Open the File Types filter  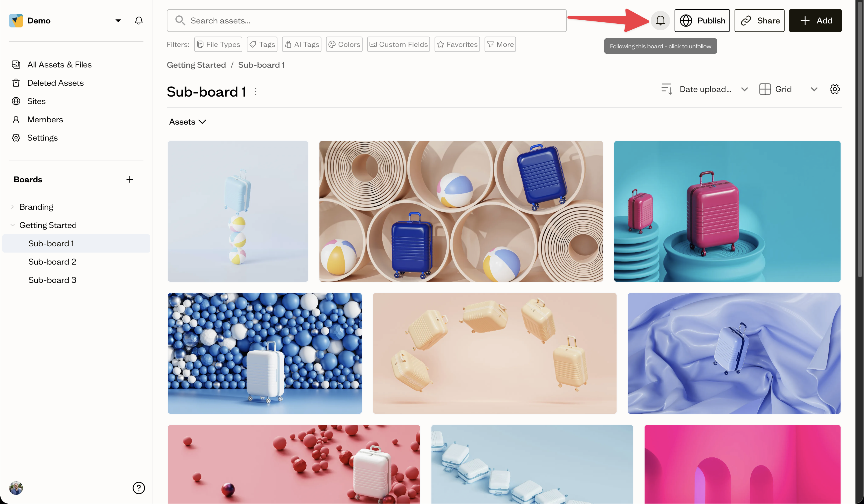coord(218,44)
